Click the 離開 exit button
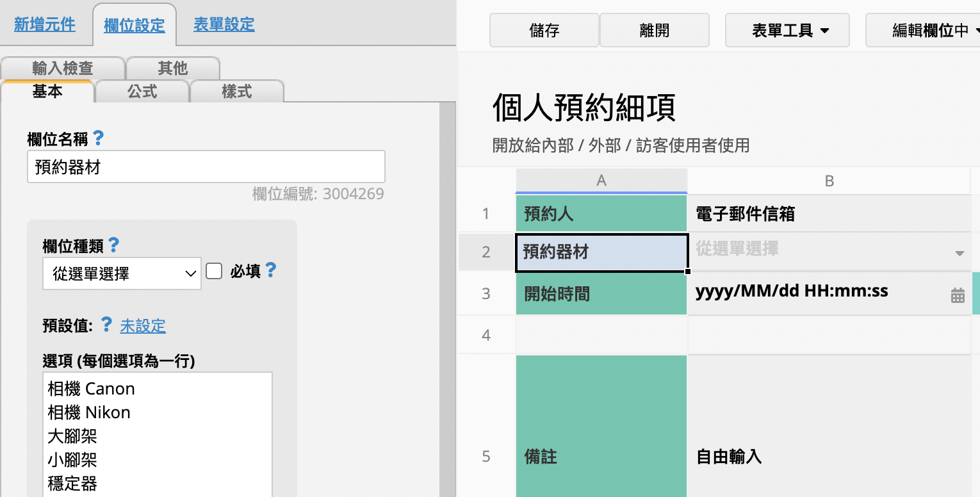The image size is (980, 497). [x=654, y=30]
